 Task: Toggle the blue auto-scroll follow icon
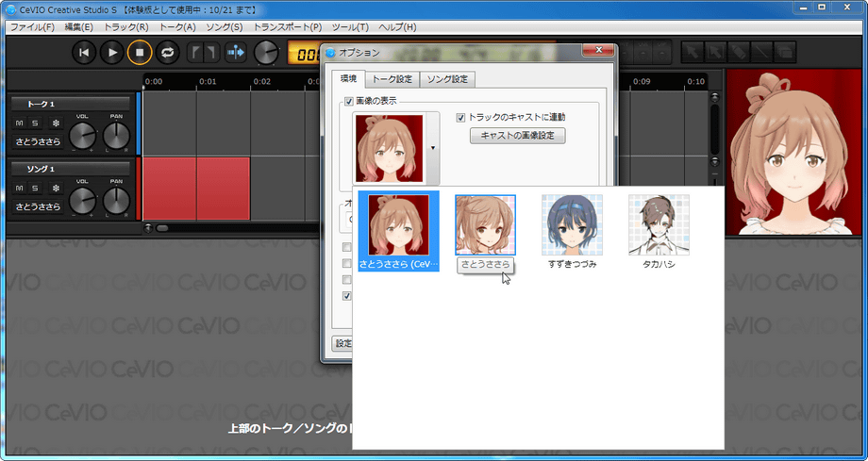click(x=235, y=53)
